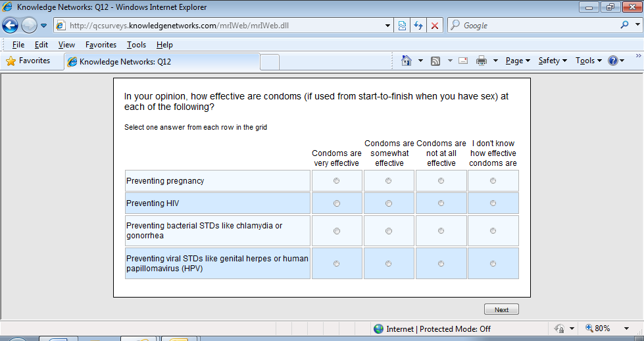Click the 80% zoom level button
This screenshot has height=341, width=644.
[x=597, y=328]
